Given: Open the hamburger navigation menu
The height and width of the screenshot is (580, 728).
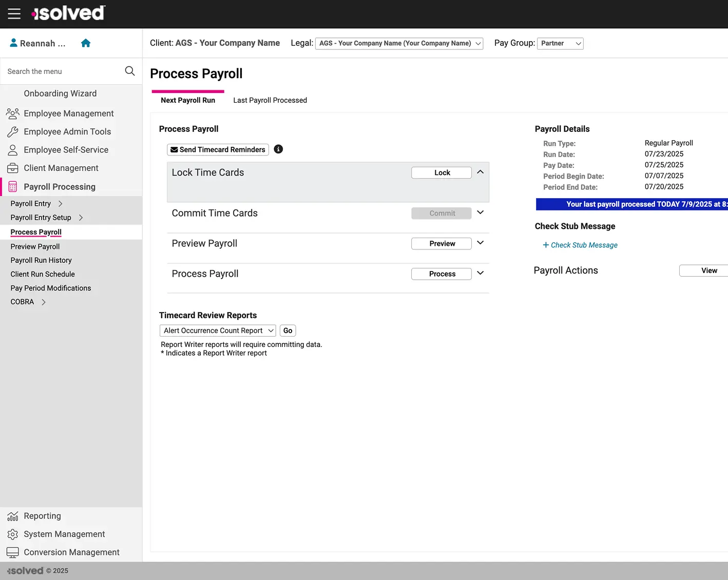Looking at the screenshot, I should coord(14,14).
